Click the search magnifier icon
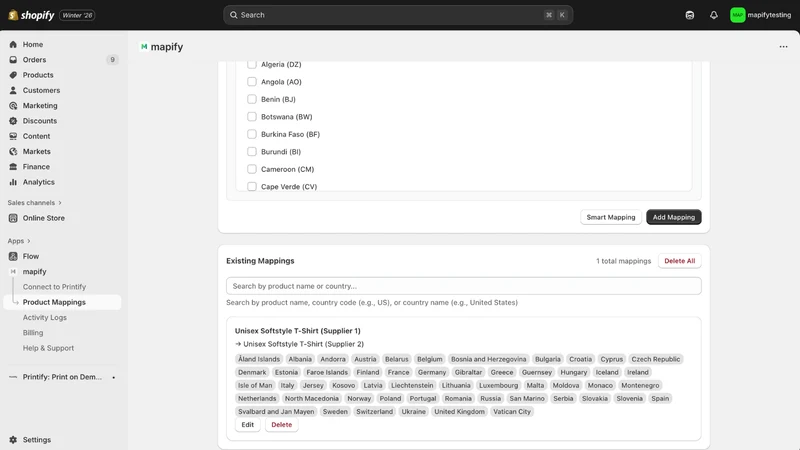 click(x=234, y=15)
